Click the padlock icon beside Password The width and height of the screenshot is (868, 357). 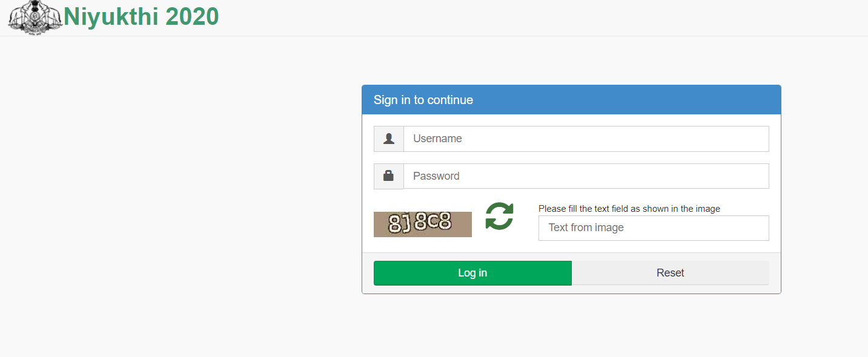click(389, 176)
